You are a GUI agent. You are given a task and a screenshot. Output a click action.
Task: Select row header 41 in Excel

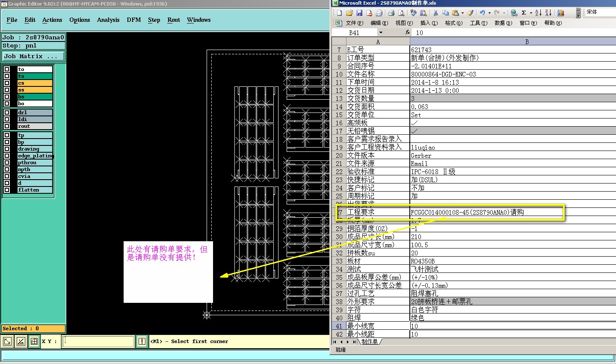[339, 326]
